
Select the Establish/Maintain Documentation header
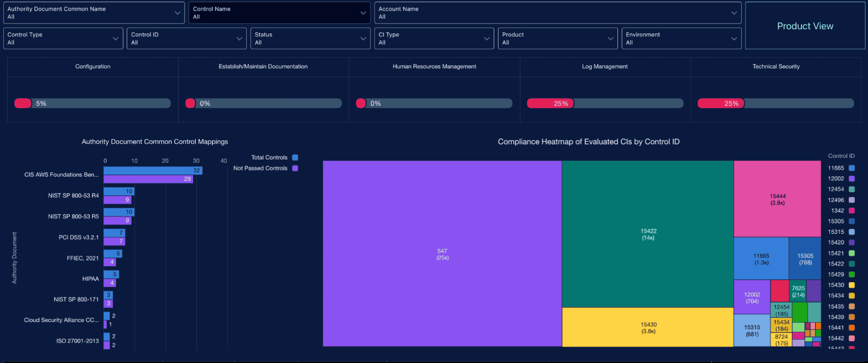coord(263,67)
